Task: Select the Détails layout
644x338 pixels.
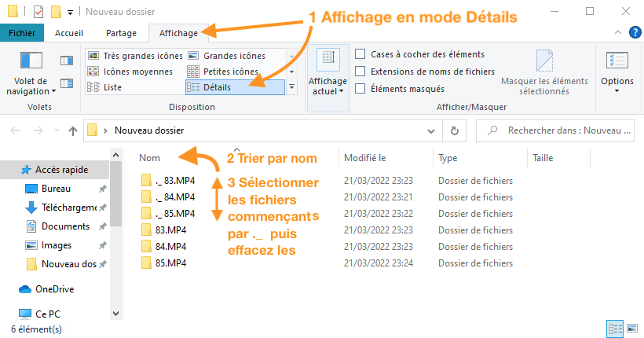Action: pyautogui.click(x=235, y=87)
